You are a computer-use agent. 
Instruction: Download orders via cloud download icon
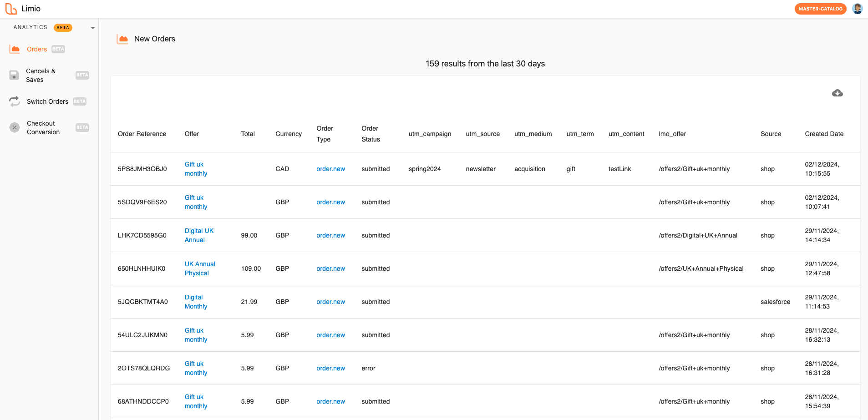tap(837, 93)
